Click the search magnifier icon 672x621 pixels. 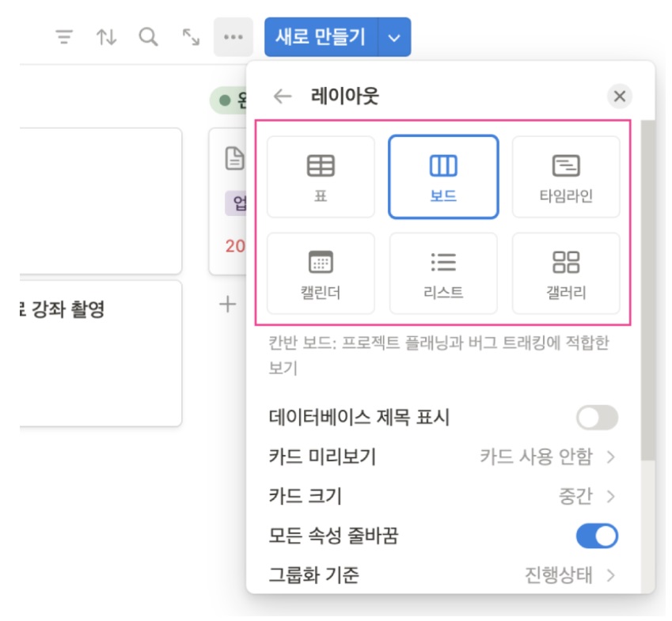click(148, 37)
